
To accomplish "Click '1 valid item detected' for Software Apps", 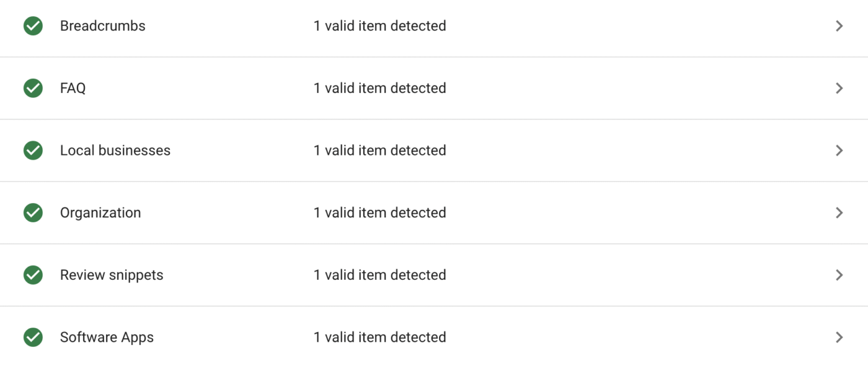I will point(379,337).
